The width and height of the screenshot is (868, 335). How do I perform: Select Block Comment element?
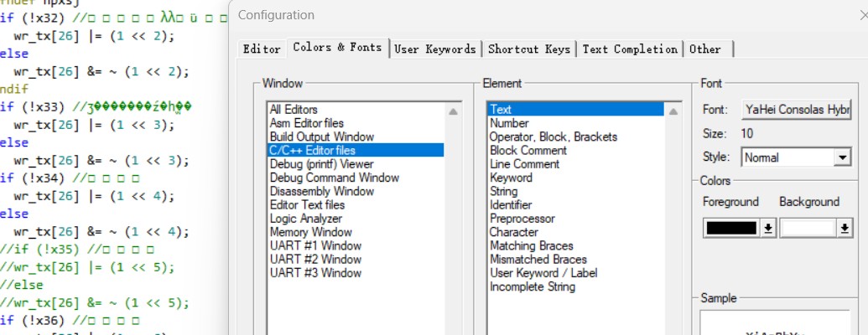[x=575, y=151]
